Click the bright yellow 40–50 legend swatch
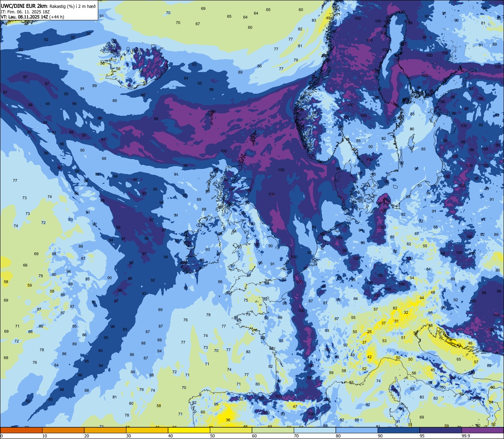 (189, 430)
